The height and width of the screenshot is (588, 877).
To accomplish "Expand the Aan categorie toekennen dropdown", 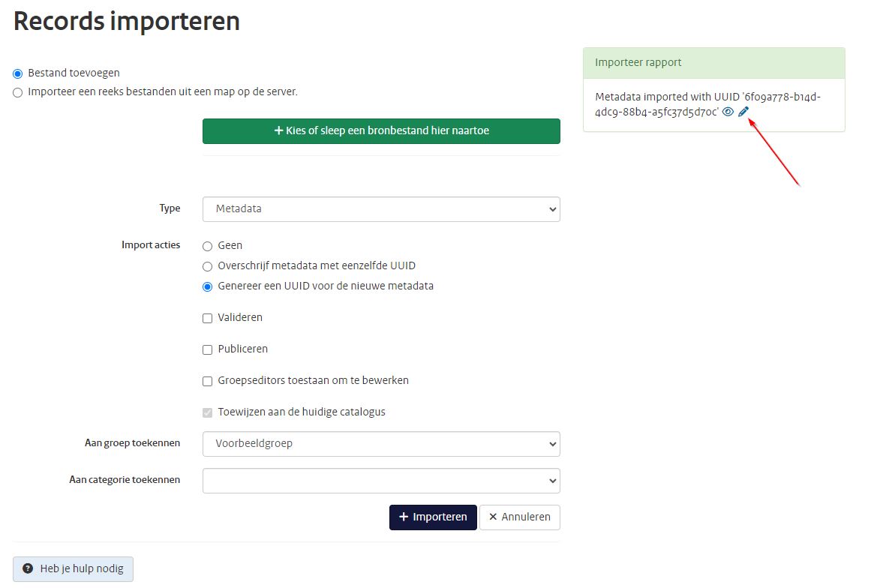I will point(381,480).
